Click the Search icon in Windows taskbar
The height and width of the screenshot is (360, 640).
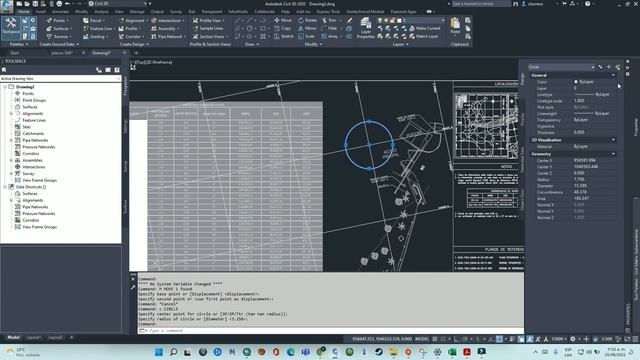[x=173, y=352]
